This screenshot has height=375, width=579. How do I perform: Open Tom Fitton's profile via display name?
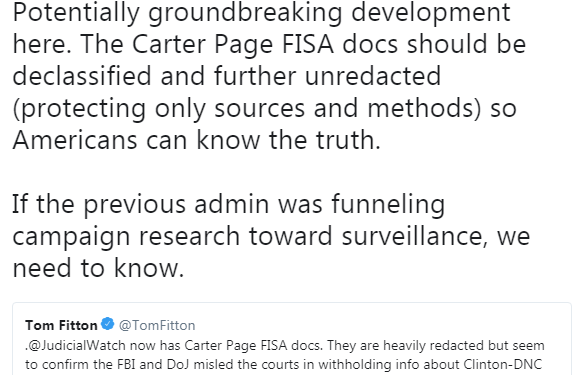pyautogui.click(x=61, y=325)
